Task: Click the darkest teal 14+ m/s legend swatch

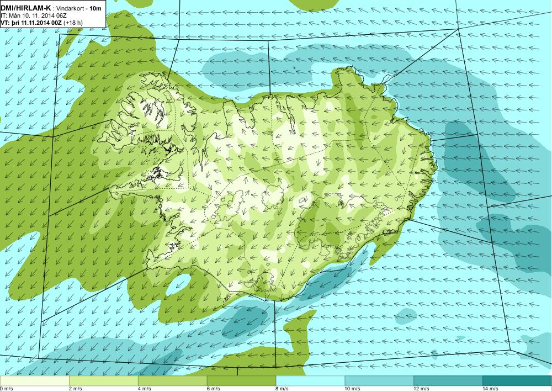Action: [x=517, y=381]
